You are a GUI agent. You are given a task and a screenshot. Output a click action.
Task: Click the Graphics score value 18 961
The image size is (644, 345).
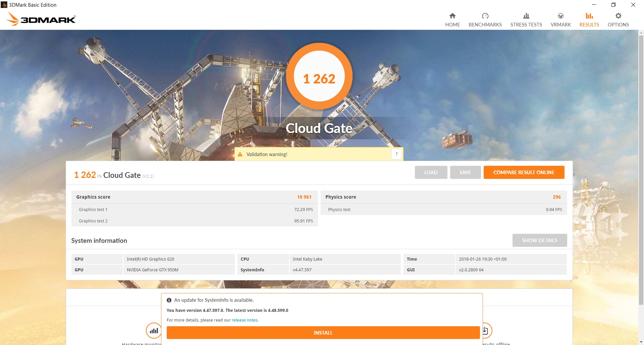pyautogui.click(x=304, y=197)
